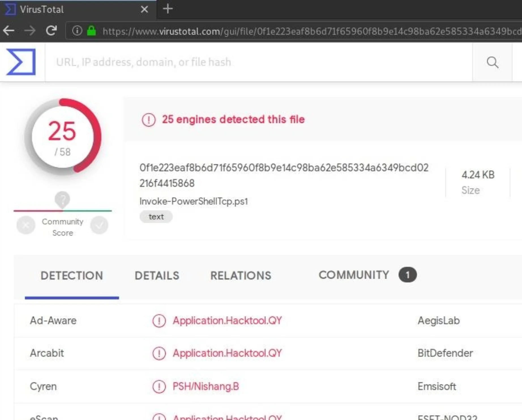Click the green padlock security icon
522x420 pixels.
pos(91,31)
